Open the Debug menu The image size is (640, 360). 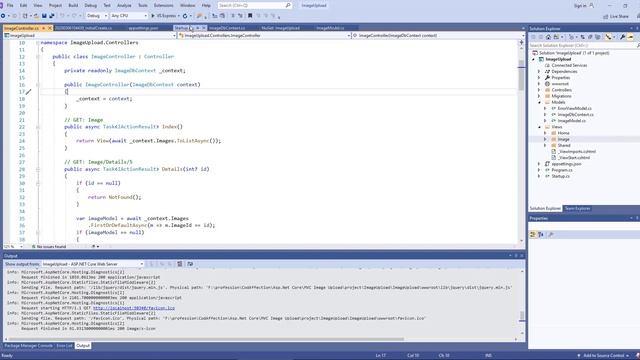tap(91, 5)
